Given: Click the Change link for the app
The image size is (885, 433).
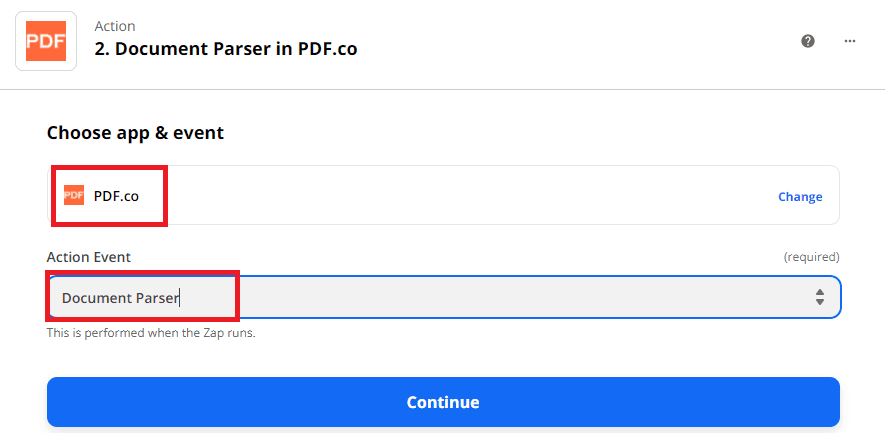Looking at the screenshot, I should (x=800, y=197).
